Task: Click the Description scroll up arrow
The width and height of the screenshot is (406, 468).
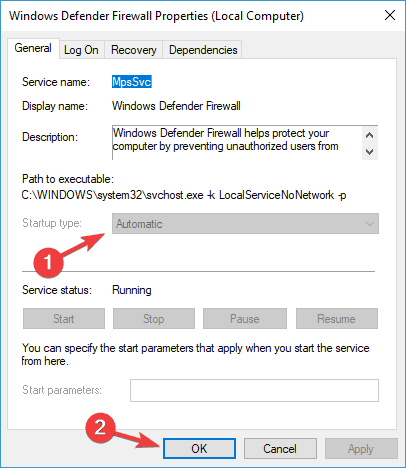Action: [x=369, y=135]
